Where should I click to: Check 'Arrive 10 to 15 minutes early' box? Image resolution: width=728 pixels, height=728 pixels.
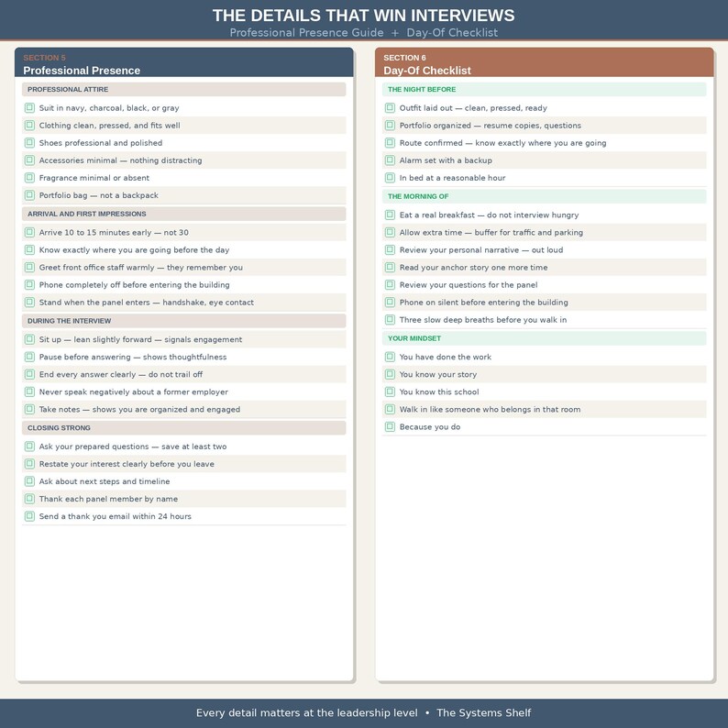point(29,232)
